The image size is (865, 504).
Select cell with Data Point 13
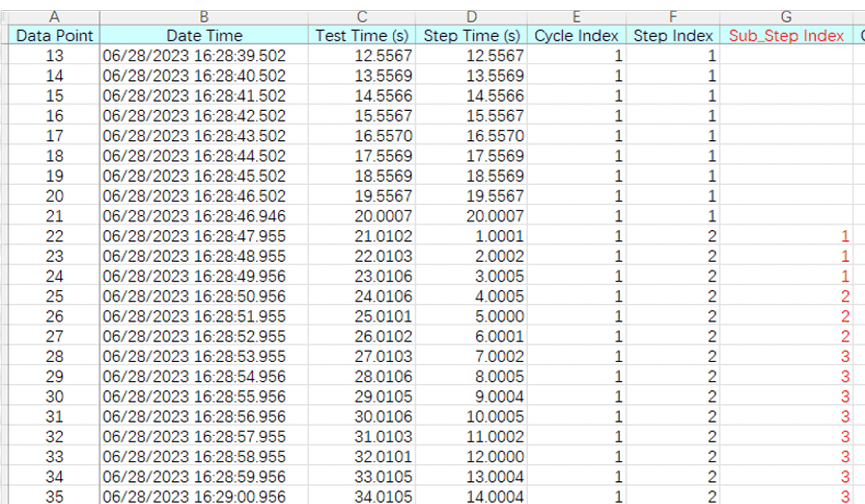54,56
